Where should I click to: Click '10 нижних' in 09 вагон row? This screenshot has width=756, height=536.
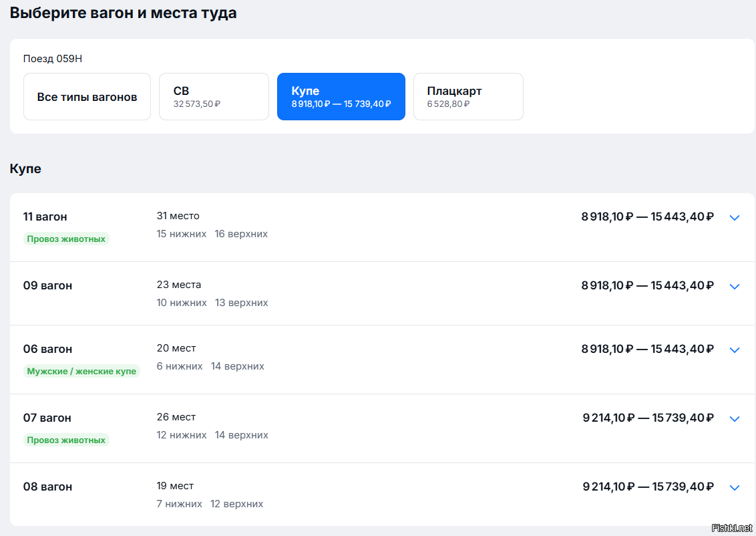point(181,303)
